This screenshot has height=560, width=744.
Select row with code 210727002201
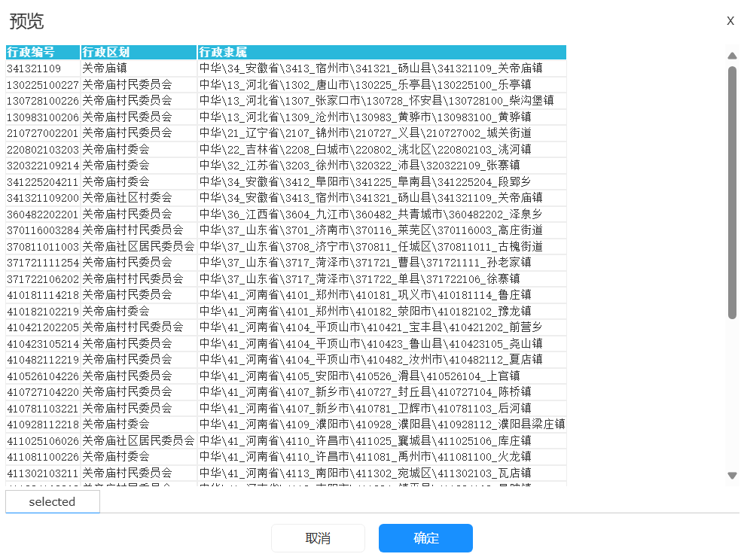click(x=42, y=133)
